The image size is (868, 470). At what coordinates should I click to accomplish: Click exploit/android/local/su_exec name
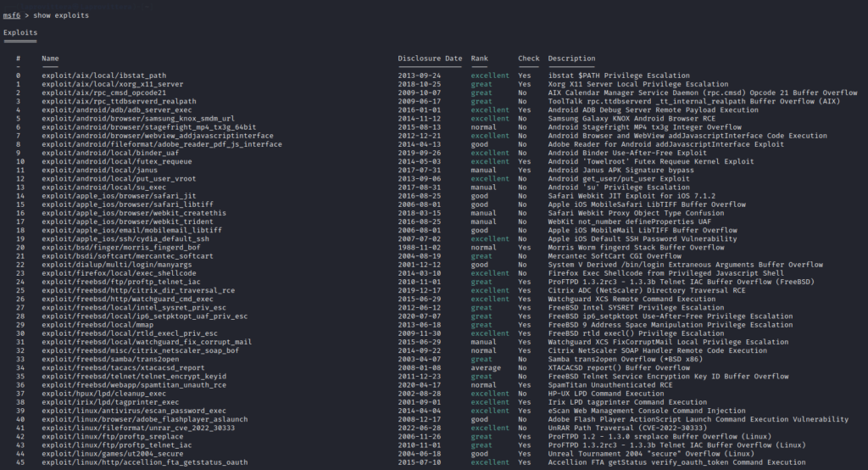click(103, 187)
